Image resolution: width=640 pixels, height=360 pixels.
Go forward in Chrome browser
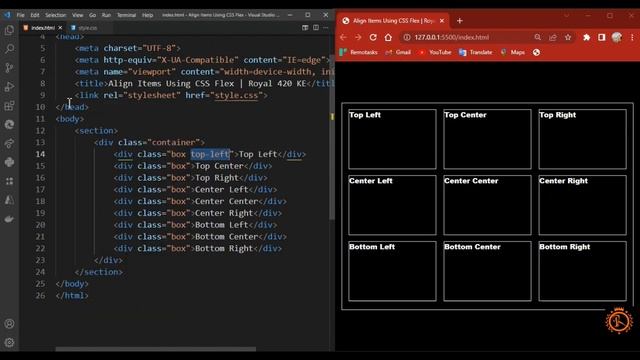click(358, 37)
